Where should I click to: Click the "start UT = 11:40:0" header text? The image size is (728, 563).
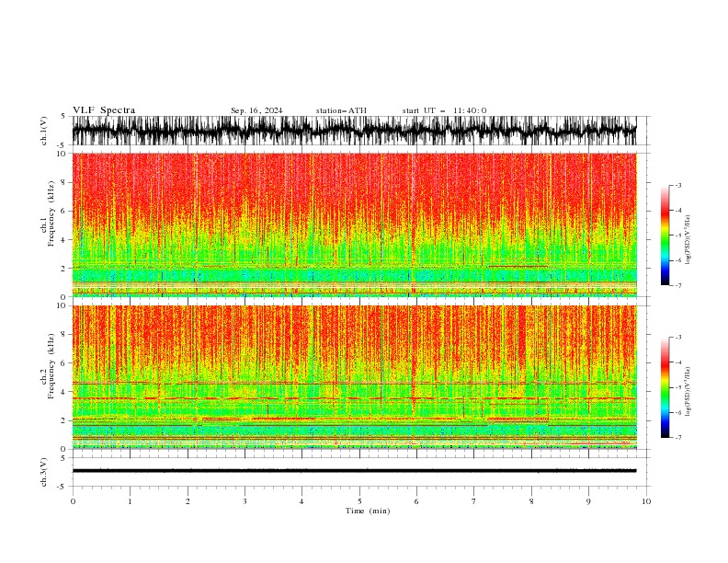tap(444, 110)
